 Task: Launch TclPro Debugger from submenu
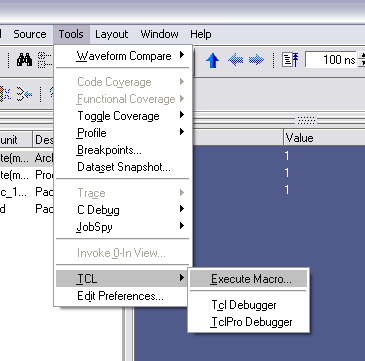pos(248,322)
